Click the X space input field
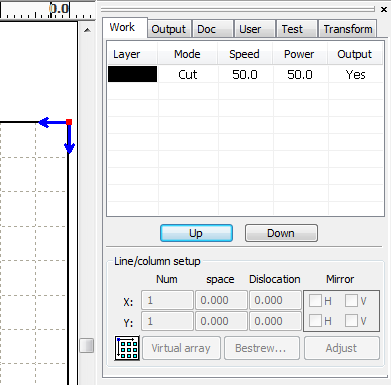 [x=221, y=300]
